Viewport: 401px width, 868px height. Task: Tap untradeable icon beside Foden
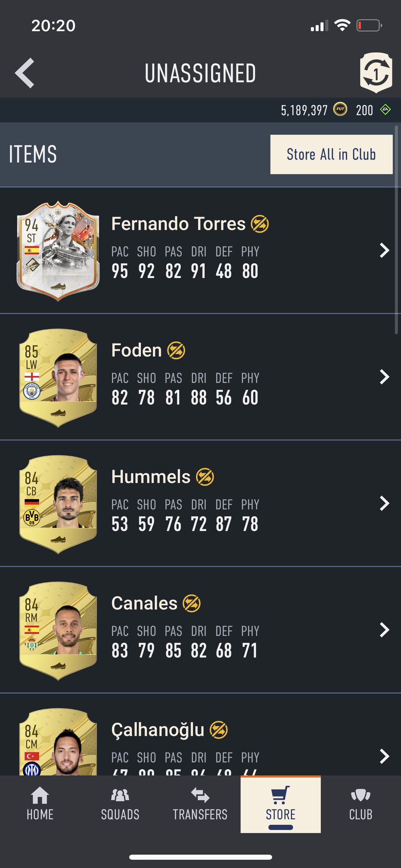pyautogui.click(x=176, y=350)
